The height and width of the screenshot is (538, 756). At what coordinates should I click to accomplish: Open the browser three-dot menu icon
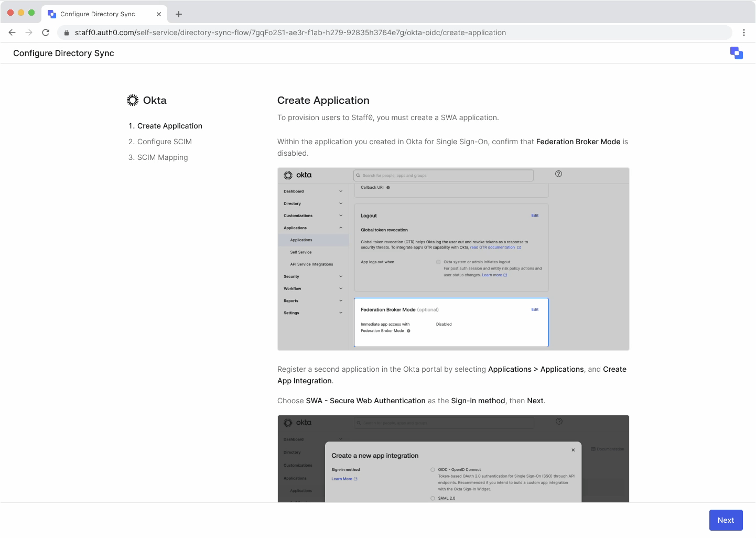click(x=744, y=32)
